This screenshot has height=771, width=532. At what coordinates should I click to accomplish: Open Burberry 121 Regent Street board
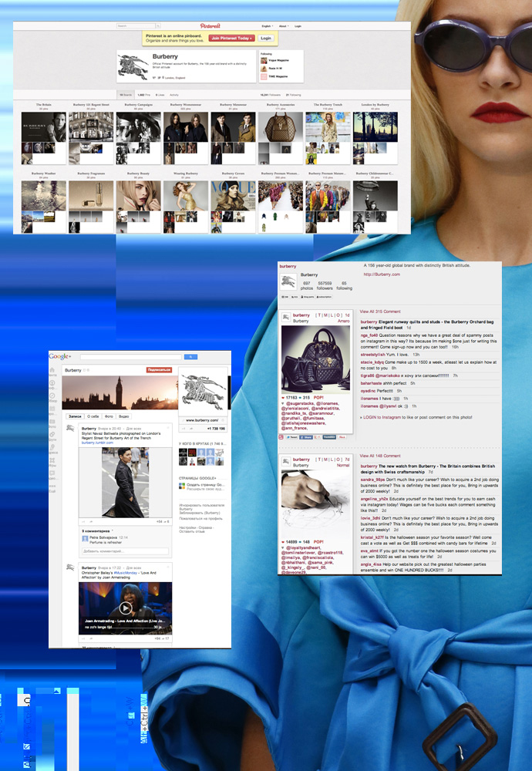point(91,127)
